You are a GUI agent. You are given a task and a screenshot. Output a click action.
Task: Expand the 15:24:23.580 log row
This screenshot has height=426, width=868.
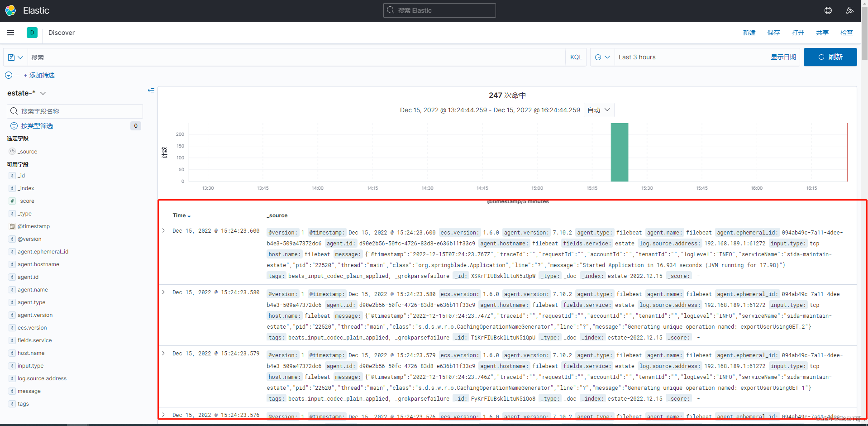click(164, 292)
